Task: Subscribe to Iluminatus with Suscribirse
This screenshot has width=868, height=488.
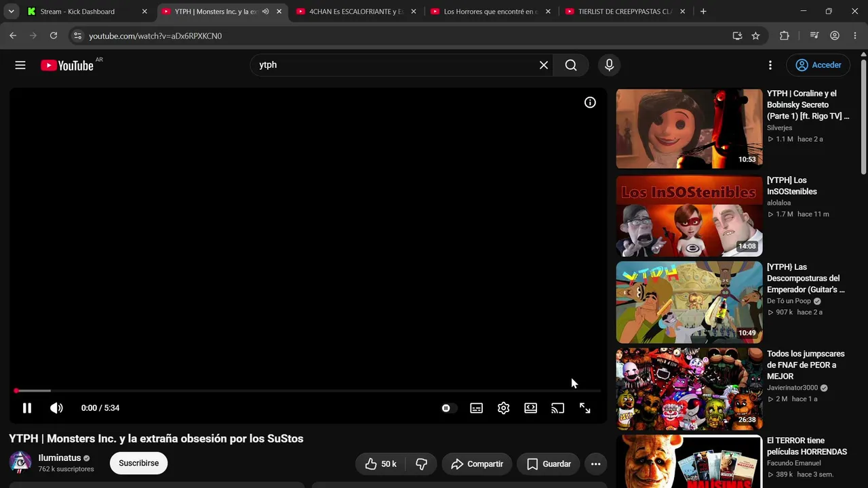Action: pos(138,463)
